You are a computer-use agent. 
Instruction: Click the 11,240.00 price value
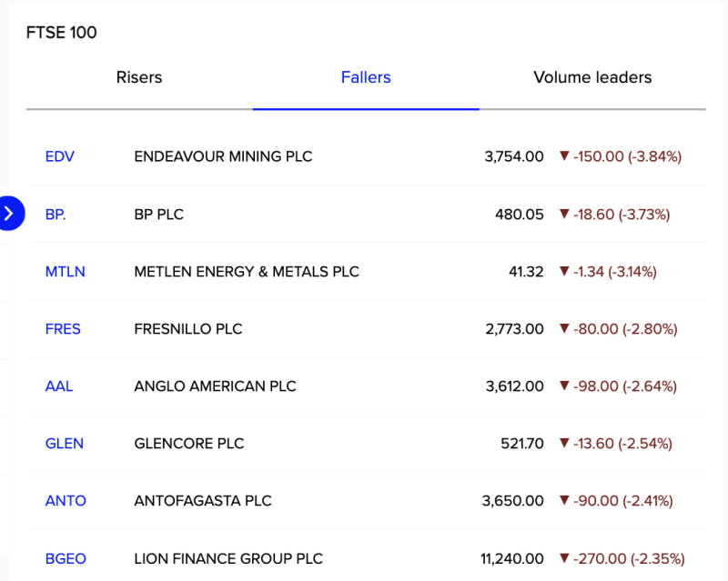coord(511,559)
